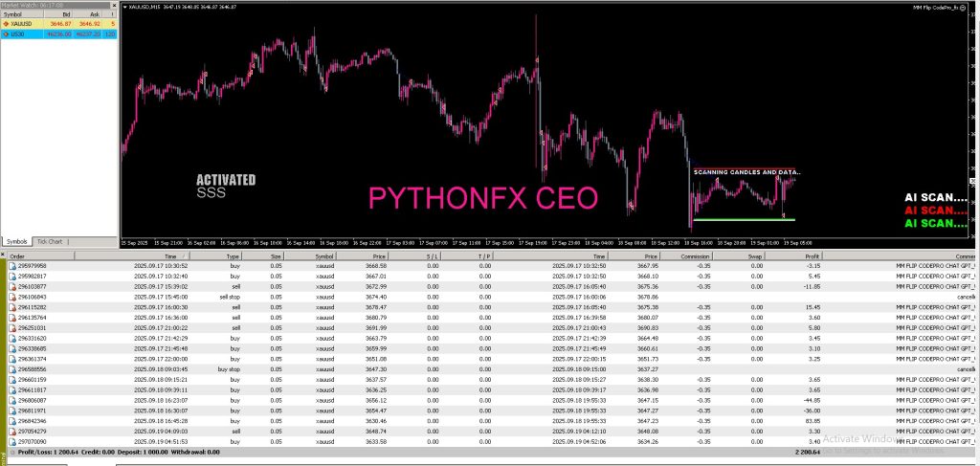Select the US30 ask price in Market Watch
The width and height of the screenshot is (980, 466).
89,33
